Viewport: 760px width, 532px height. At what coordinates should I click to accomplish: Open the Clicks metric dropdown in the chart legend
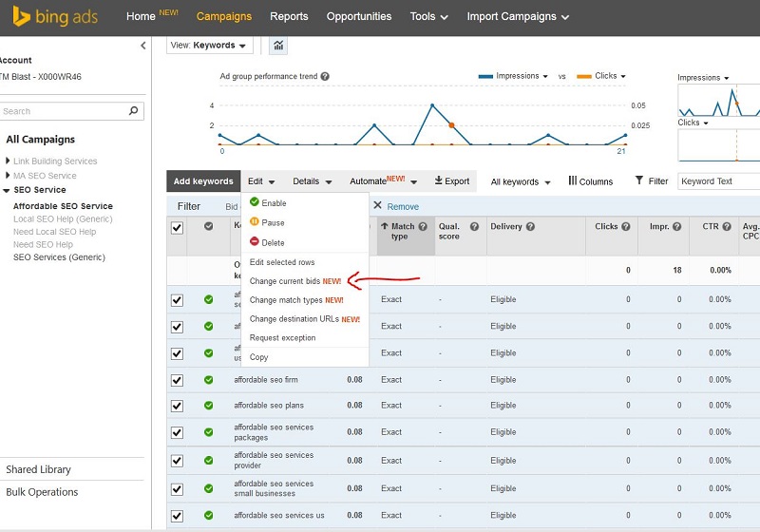610,76
